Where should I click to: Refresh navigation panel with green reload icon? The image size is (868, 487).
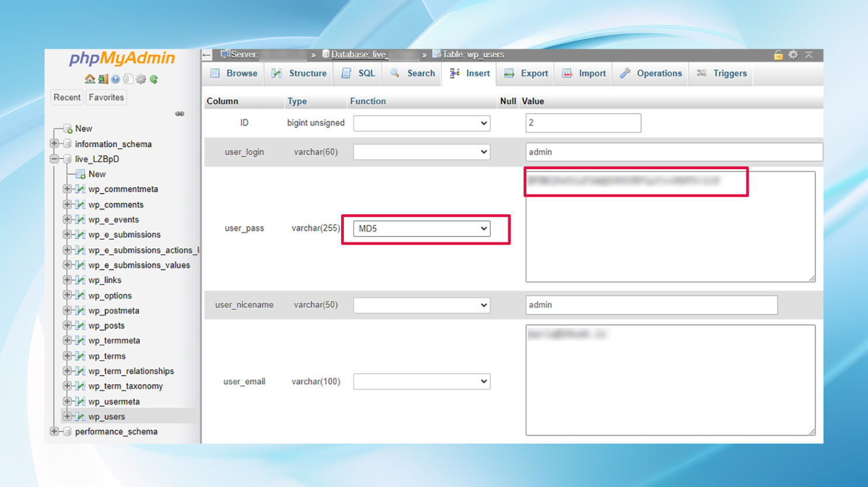point(153,79)
